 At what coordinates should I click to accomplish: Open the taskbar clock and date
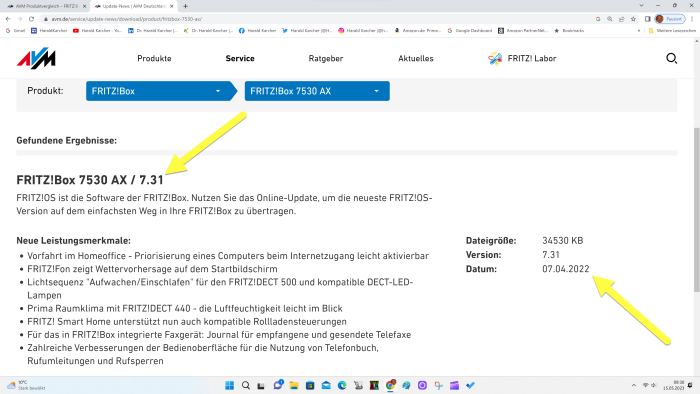674,386
